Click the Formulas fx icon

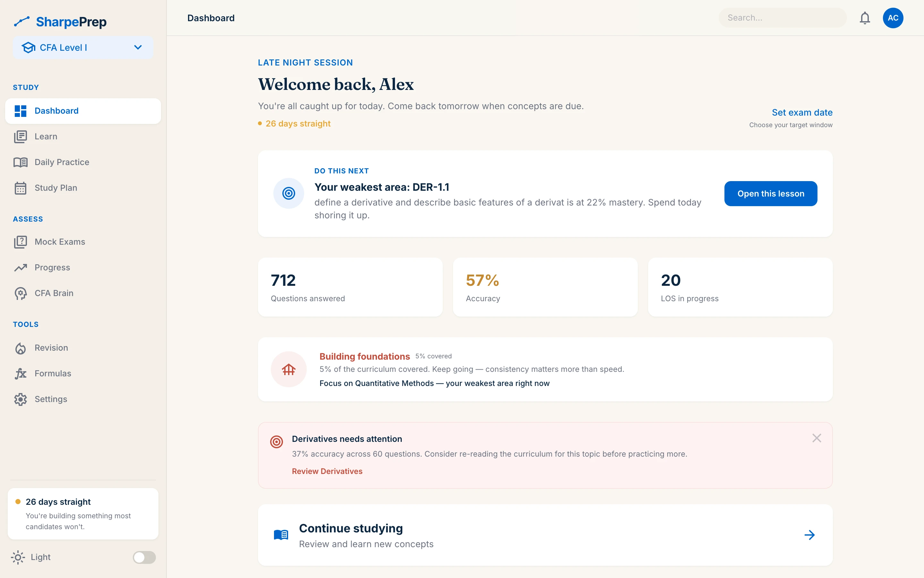click(x=20, y=373)
